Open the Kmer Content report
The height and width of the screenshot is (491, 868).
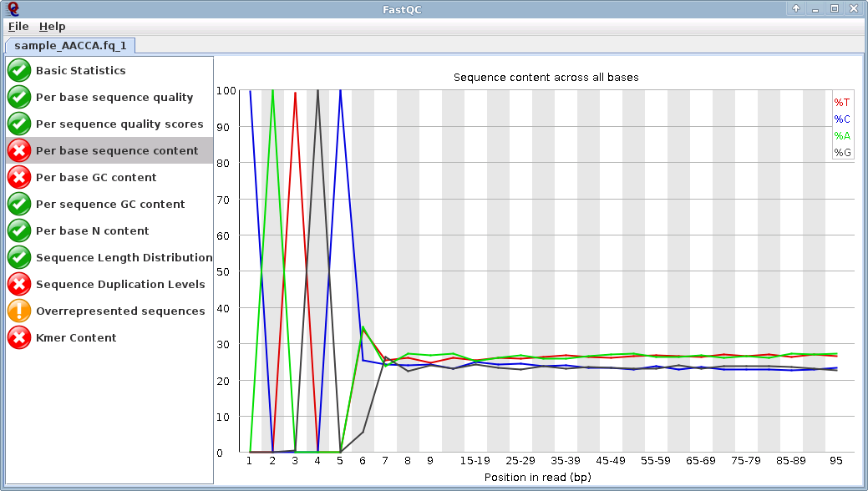76,337
